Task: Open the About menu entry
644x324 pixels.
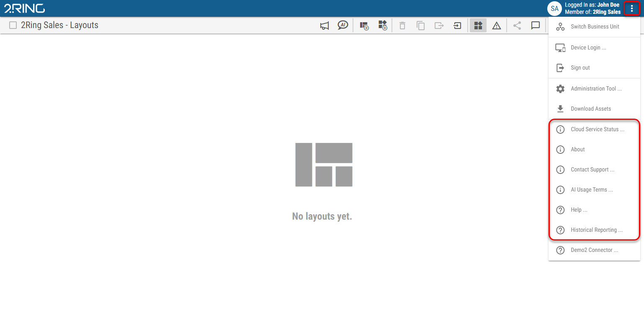Action: (578, 149)
